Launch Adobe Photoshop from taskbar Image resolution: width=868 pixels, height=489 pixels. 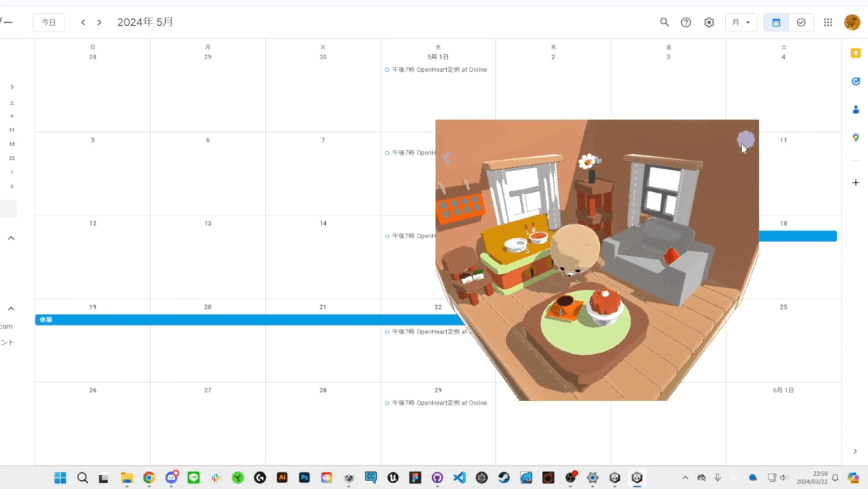[x=305, y=478]
